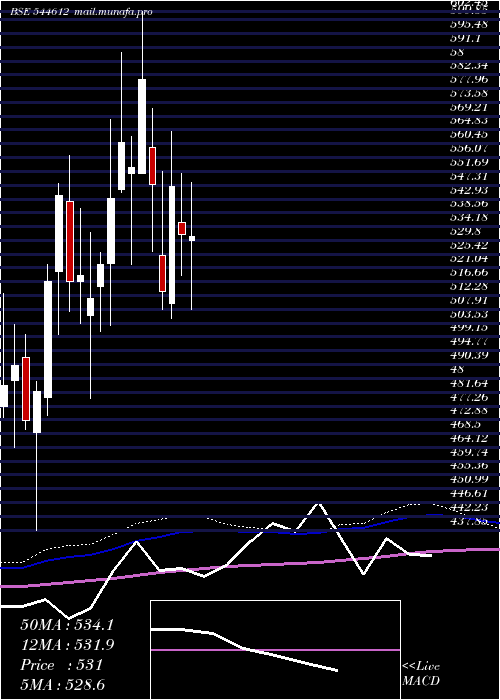Click the 529.8 price axis label

pos(465,232)
